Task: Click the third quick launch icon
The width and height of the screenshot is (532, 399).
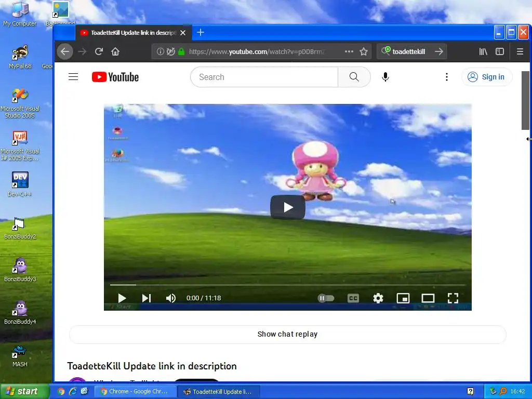Action: click(x=84, y=391)
